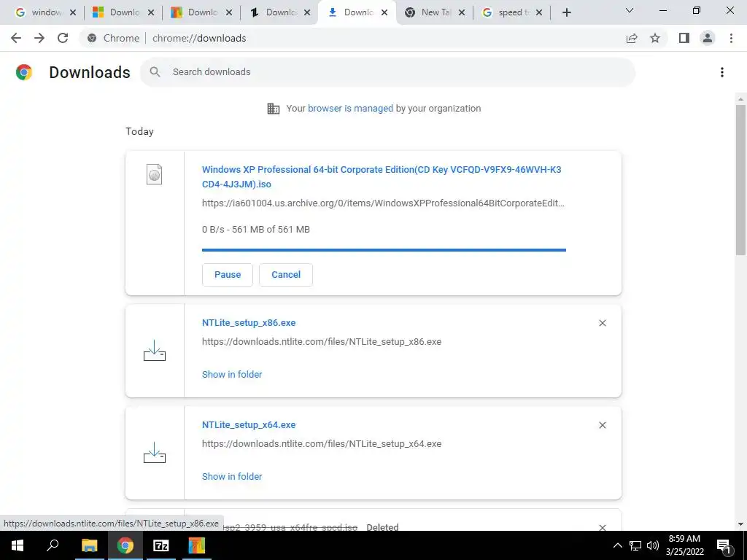Viewport: 747px width, 560px height.
Task: Open the colorful app icon next to 7-Zip
Action: click(x=196, y=545)
